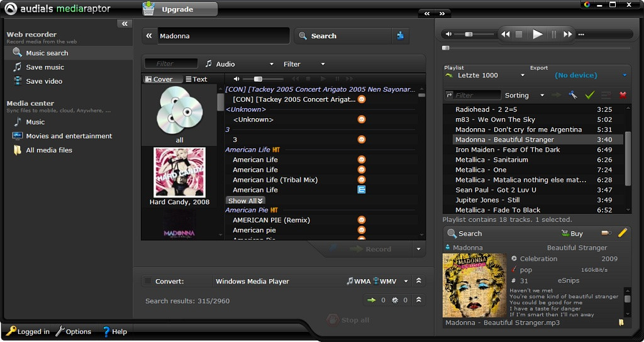Click the tag label icon near Buy

point(606,233)
